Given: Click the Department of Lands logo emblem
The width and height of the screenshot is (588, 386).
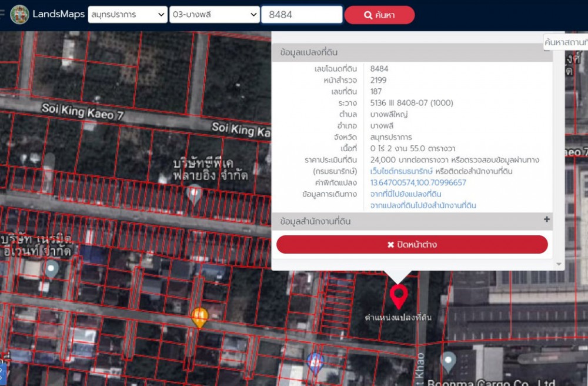Looking at the screenshot, I should 19,15.
